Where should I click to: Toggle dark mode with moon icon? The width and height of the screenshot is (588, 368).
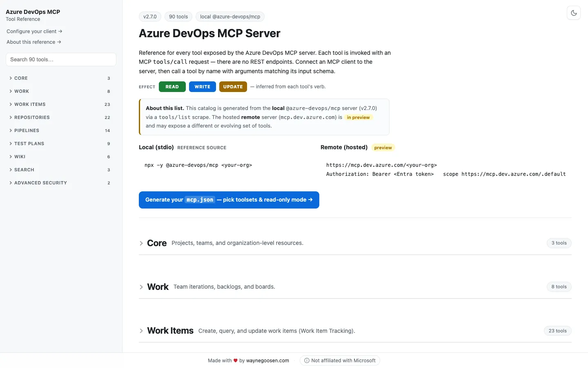coord(574,13)
